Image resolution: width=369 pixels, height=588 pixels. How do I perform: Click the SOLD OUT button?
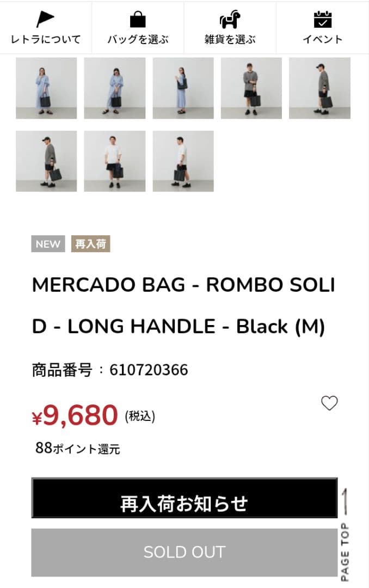click(184, 552)
